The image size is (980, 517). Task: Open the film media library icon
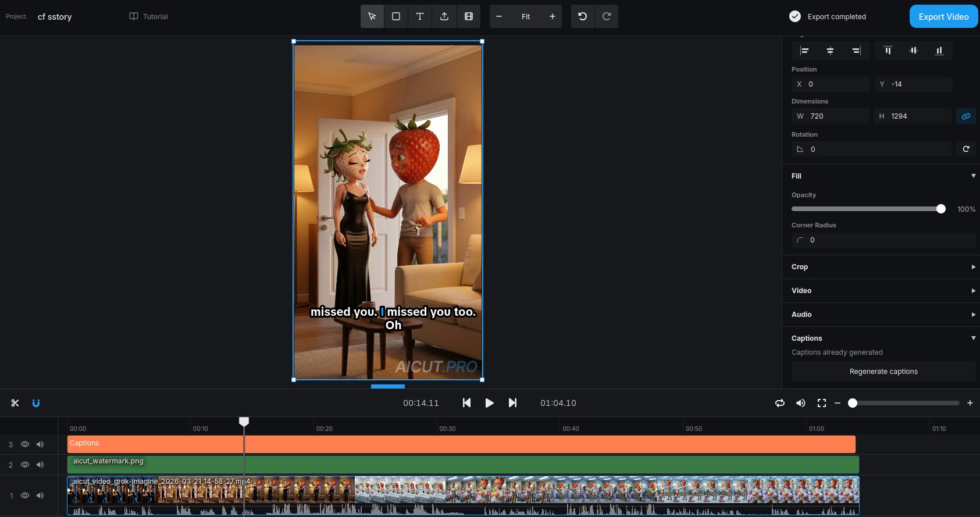tap(469, 16)
